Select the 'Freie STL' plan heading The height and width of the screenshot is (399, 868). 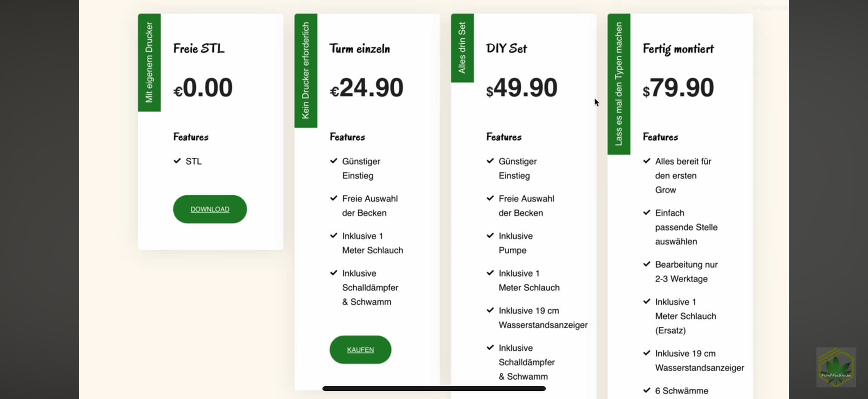click(199, 48)
